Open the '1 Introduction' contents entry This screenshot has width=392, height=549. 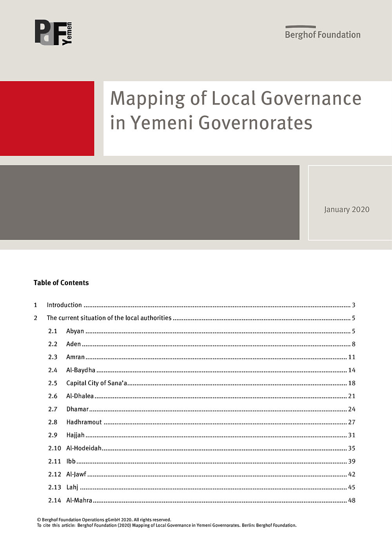194,305
